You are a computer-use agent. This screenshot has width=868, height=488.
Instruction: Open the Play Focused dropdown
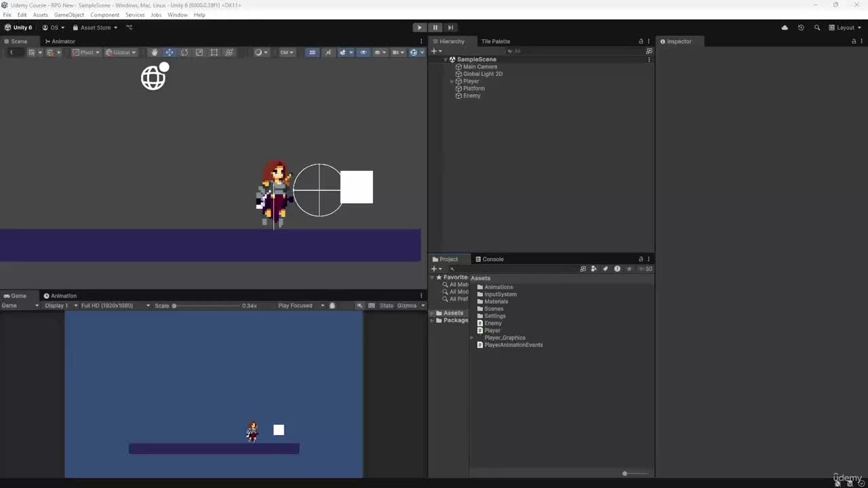(301, 306)
